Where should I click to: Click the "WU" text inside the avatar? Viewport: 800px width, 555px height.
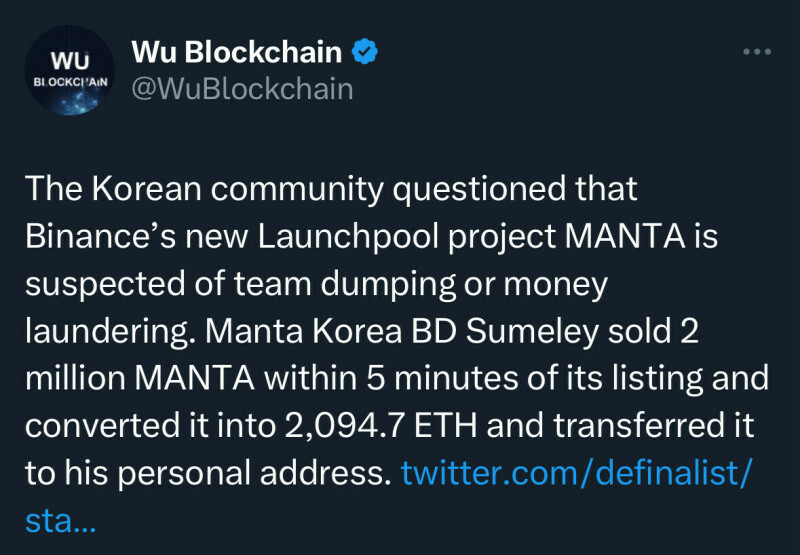68,58
